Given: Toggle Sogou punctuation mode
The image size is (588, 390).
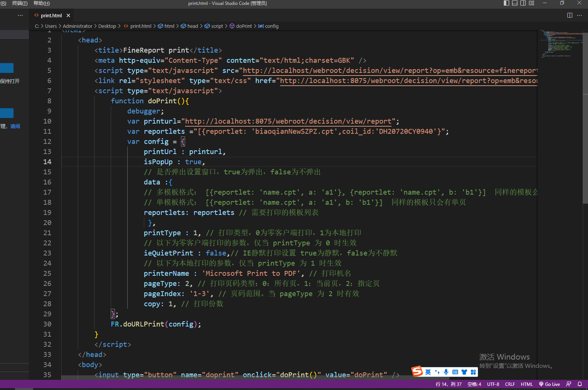Looking at the screenshot, I should point(437,372).
